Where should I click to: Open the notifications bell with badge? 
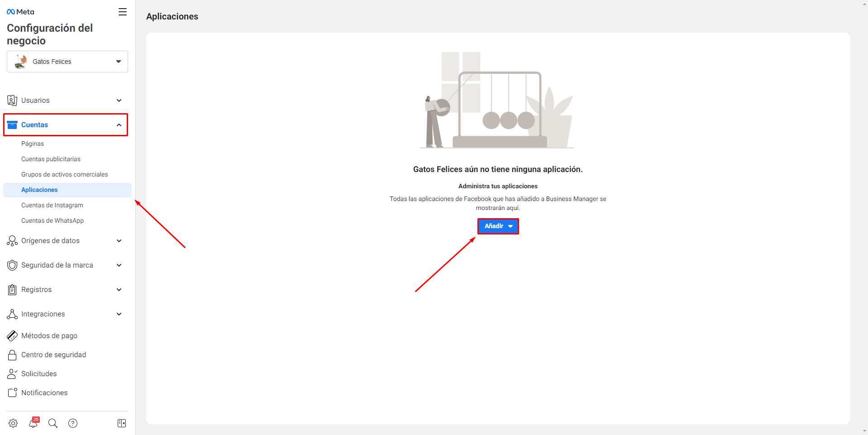tap(33, 423)
